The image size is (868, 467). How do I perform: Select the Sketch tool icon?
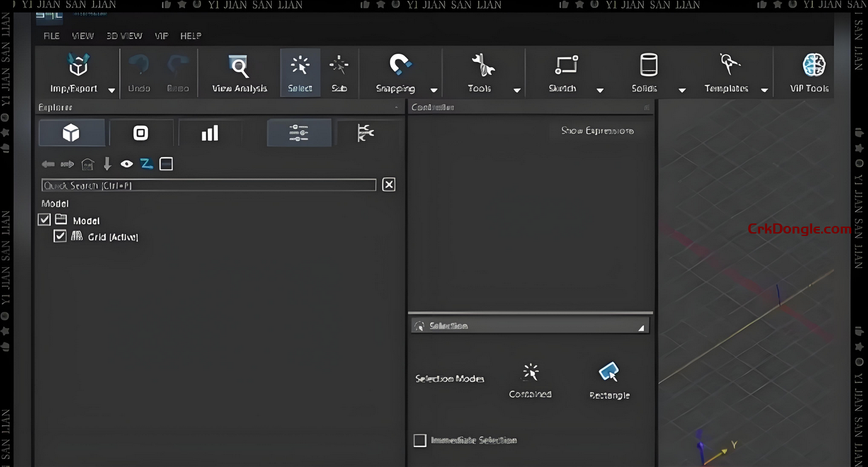point(566,65)
